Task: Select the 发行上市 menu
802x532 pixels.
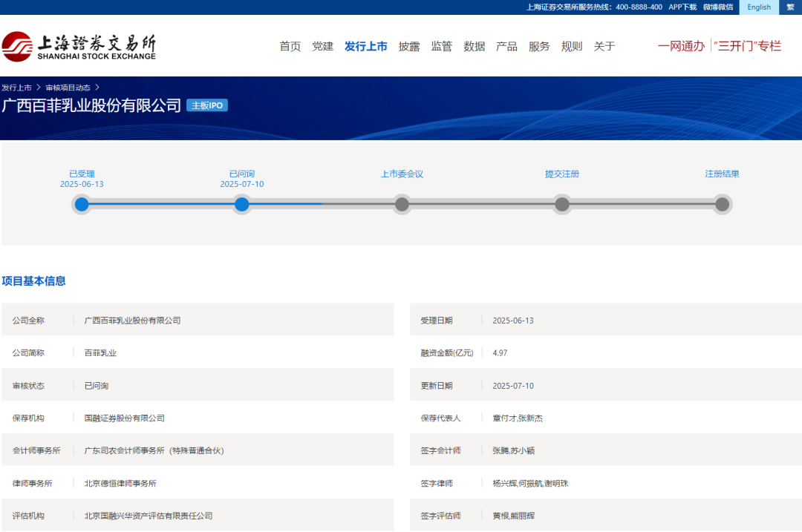Action: click(365, 47)
